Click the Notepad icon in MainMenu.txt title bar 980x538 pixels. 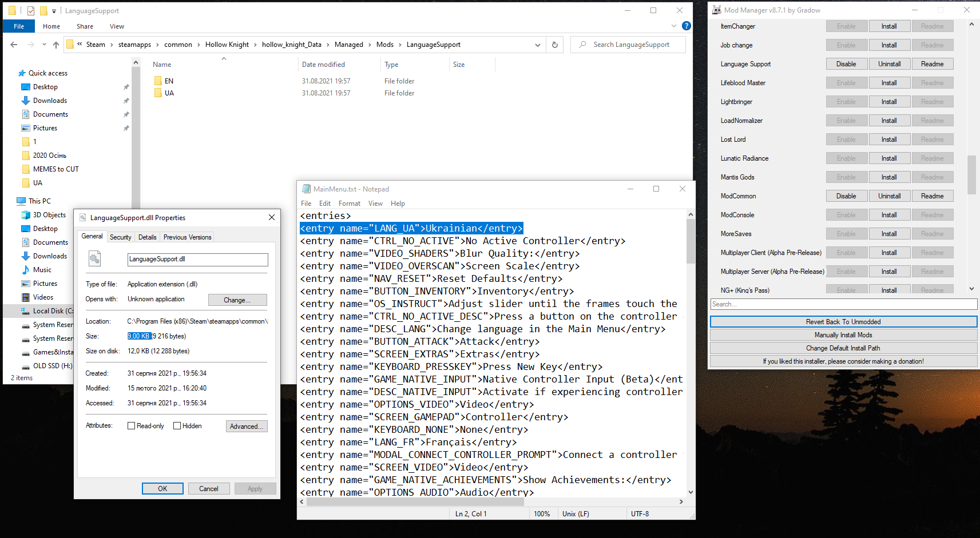(x=306, y=189)
